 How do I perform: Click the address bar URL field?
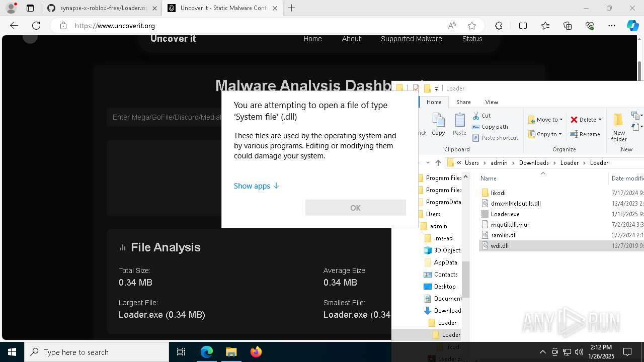(257, 26)
